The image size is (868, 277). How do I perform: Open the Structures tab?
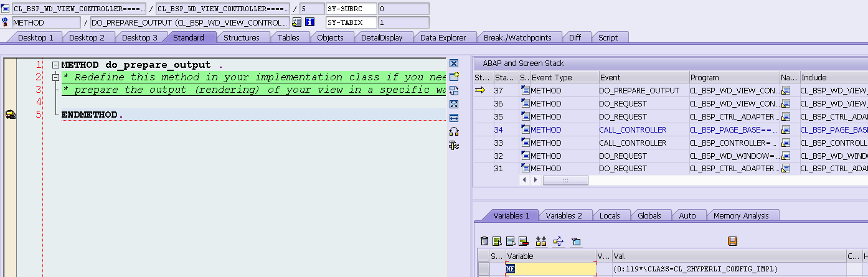(x=242, y=37)
